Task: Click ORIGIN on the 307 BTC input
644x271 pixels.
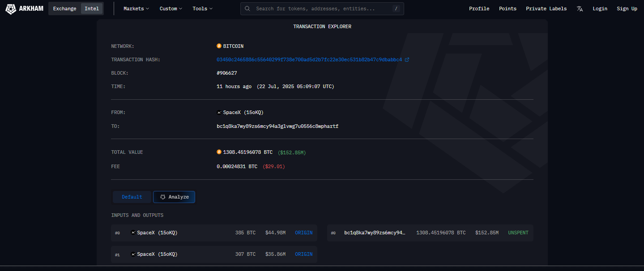Action: click(x=303, y=254)
